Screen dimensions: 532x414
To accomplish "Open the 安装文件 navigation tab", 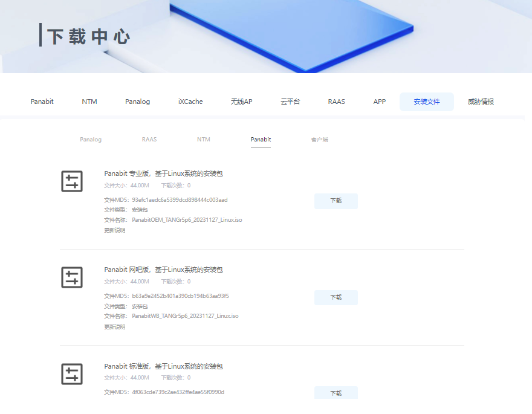I will point(426,102).
